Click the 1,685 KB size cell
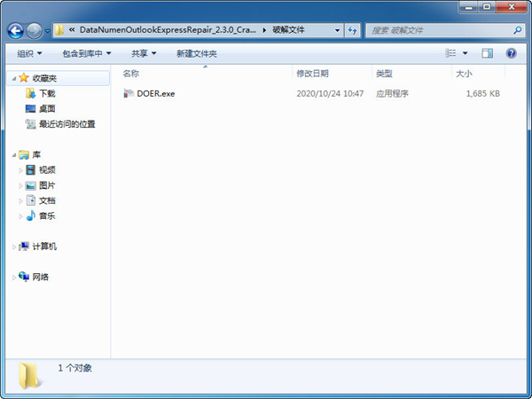 coord(483,94)
